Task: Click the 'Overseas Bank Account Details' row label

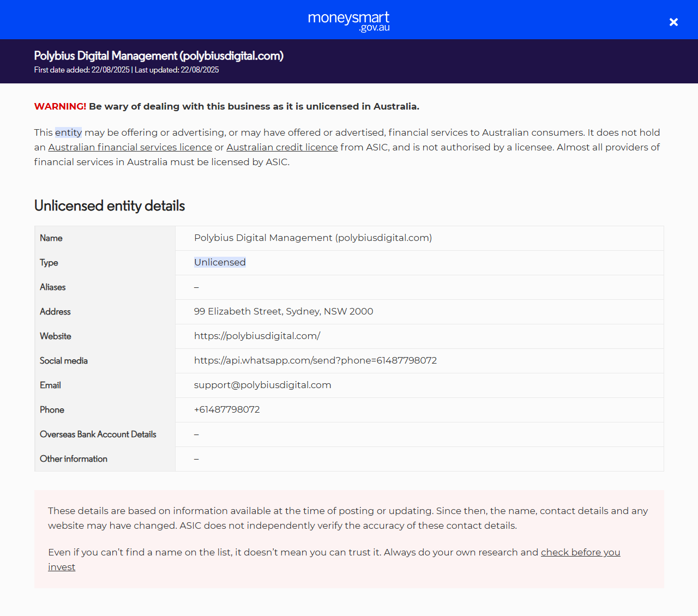Action: [98, 434]
